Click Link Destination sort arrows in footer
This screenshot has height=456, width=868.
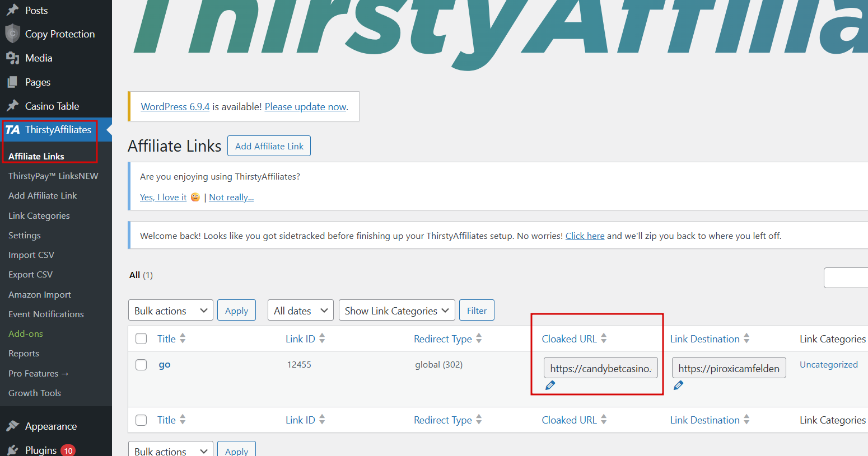(746, 420)
